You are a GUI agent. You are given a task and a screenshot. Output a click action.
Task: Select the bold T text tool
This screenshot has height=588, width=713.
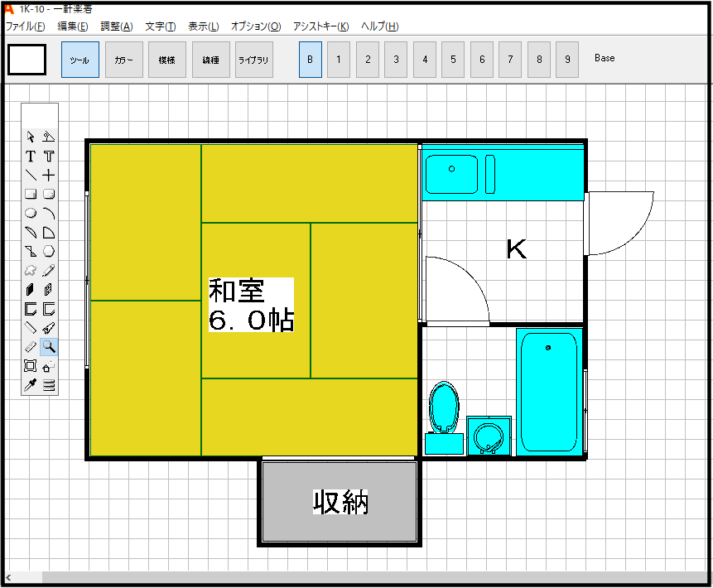point(31,156)
